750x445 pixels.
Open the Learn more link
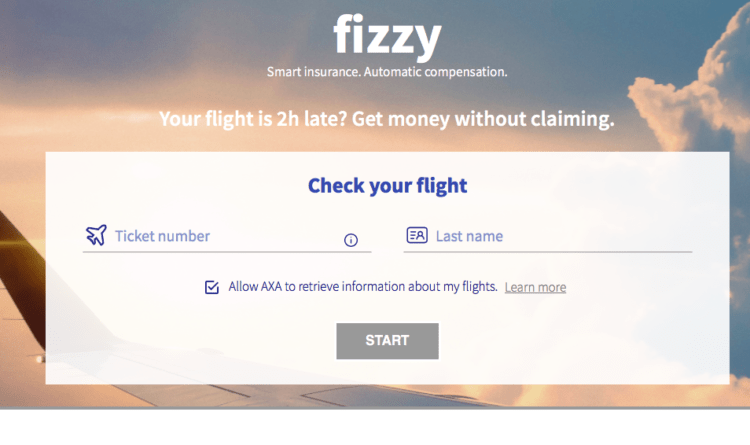tap(535, 288)
